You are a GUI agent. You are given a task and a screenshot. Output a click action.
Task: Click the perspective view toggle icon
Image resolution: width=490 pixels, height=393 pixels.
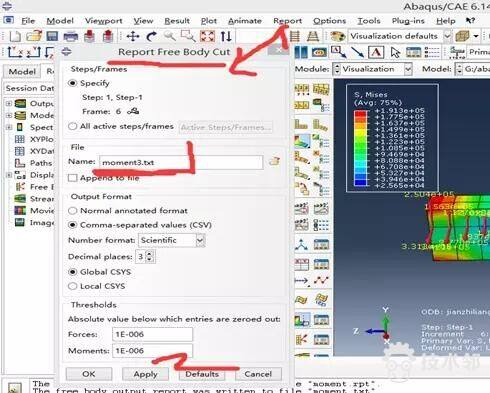pyautogui.click(x=313, y=36)
